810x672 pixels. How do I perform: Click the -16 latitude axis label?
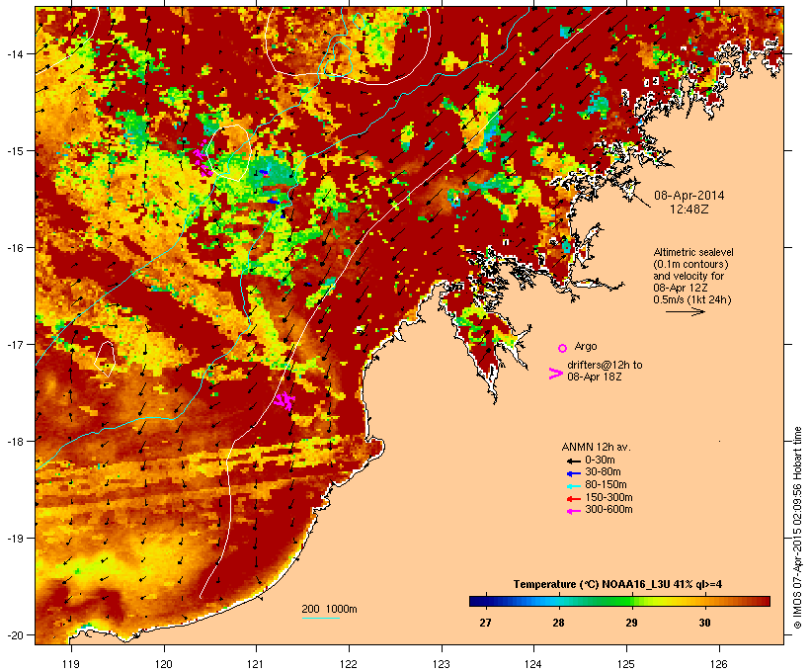[15, 248]
